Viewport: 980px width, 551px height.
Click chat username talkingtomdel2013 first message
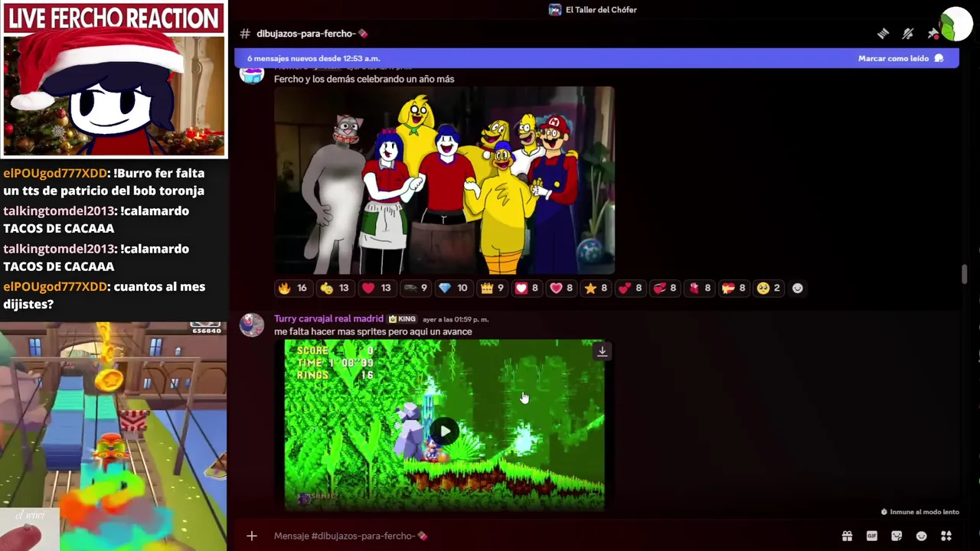click(x=59, y=210)
